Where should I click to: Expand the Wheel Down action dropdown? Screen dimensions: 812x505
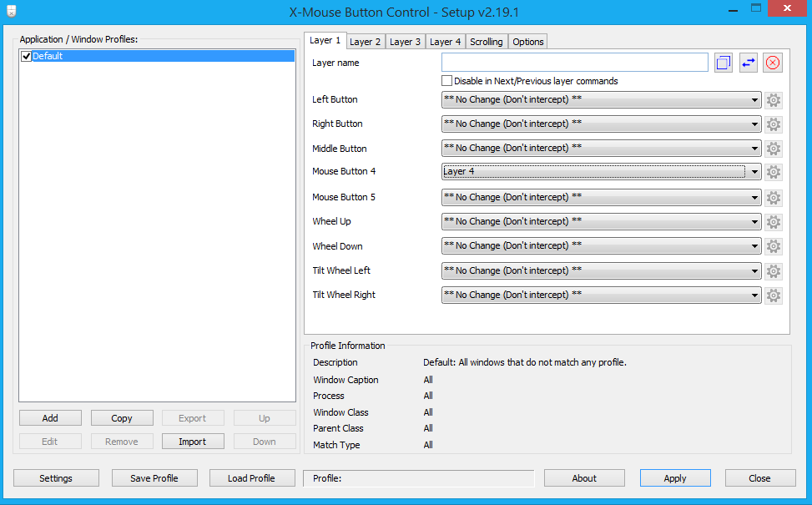pyautogui.click(x=601, y=246)
